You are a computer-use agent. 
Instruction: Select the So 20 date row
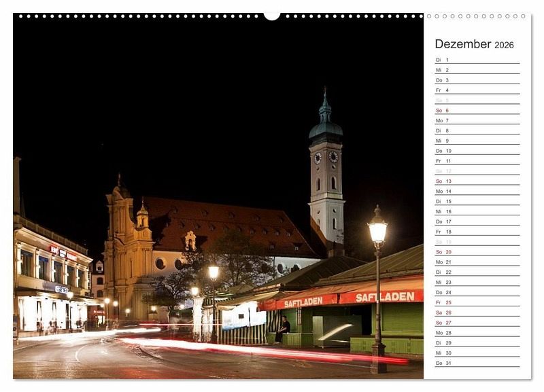pyautogui.click(x=477, y=252)
